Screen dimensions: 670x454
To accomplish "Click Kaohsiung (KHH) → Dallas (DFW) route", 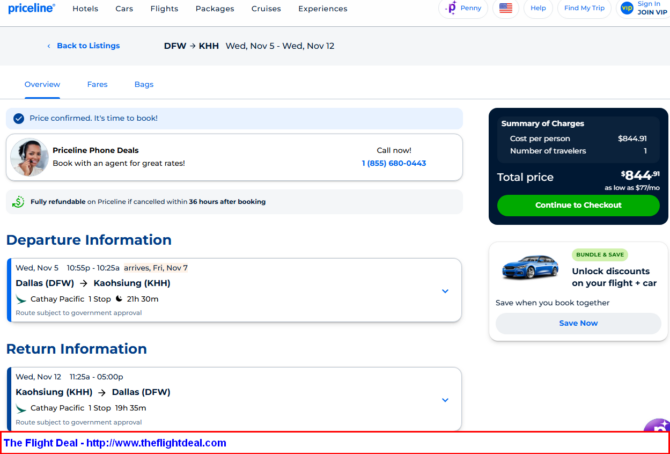I will (x=93, y=392).
